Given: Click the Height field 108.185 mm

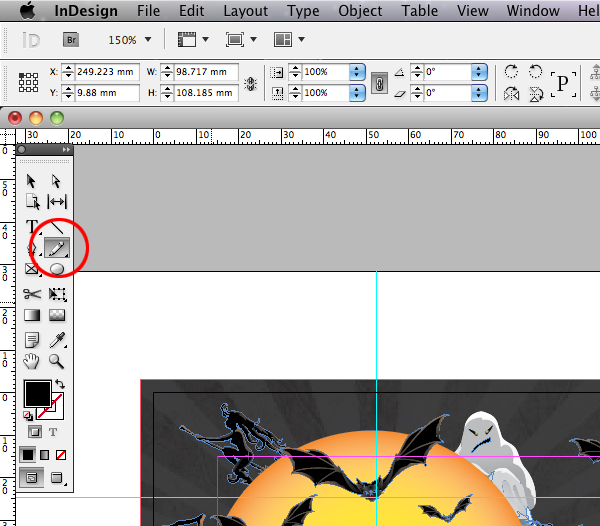Looking at the screenshot, I should click(206, 93).
